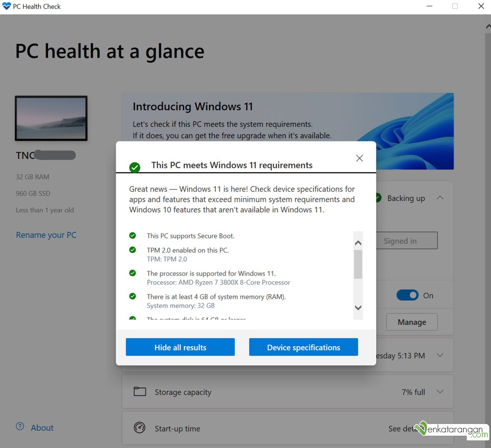The width and height of the screenshot is (491, 448).
Task: Click the green Backing up status check
Action: [378, 198]
